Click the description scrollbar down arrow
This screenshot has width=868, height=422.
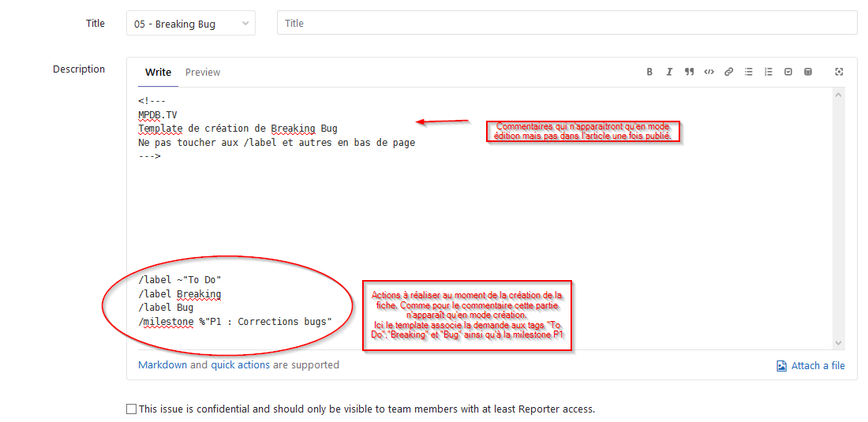(839, 342)
